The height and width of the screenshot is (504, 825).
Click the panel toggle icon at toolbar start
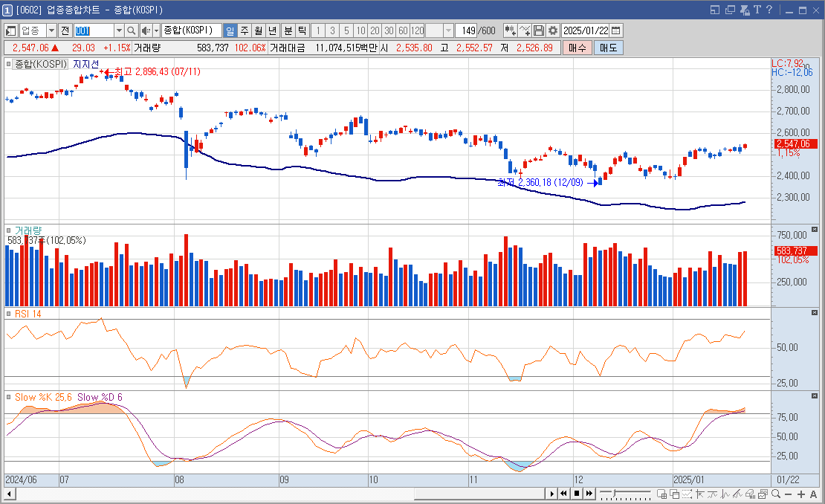coord(11,30)
